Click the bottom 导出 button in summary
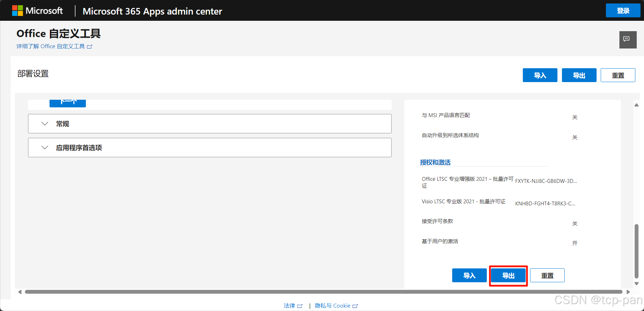This screenshot has height=311, width=644. (x=508, y=275)
